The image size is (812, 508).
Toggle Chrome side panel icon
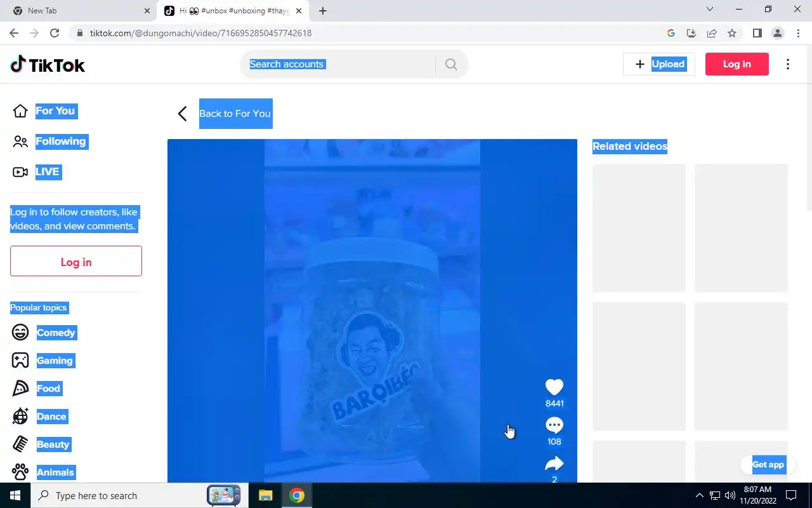[x=757, y=33]
